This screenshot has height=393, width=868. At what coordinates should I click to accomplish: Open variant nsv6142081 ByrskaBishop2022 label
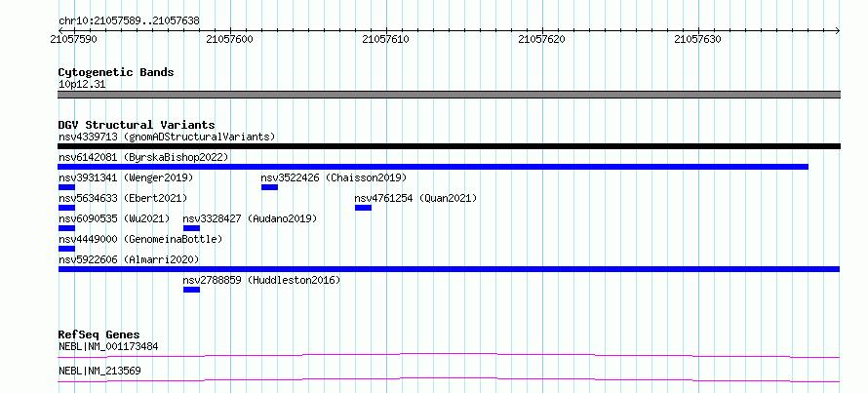click(142, 157)
